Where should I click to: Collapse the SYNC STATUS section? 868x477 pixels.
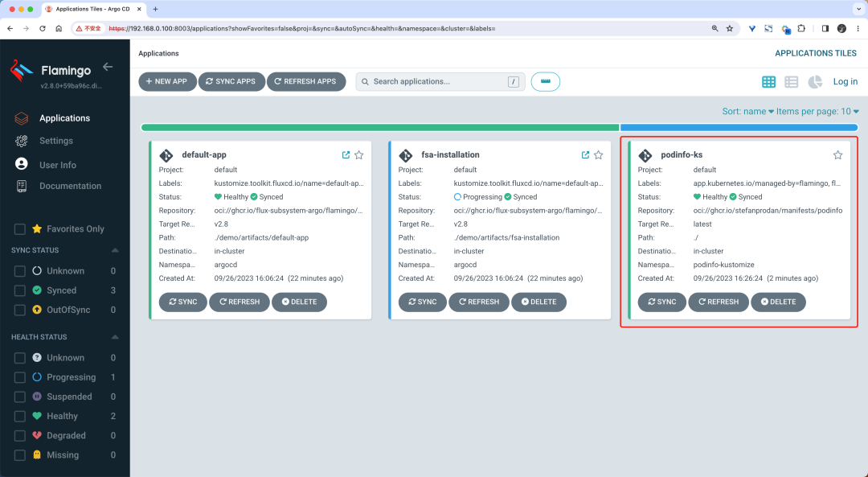tap(115, 250)
